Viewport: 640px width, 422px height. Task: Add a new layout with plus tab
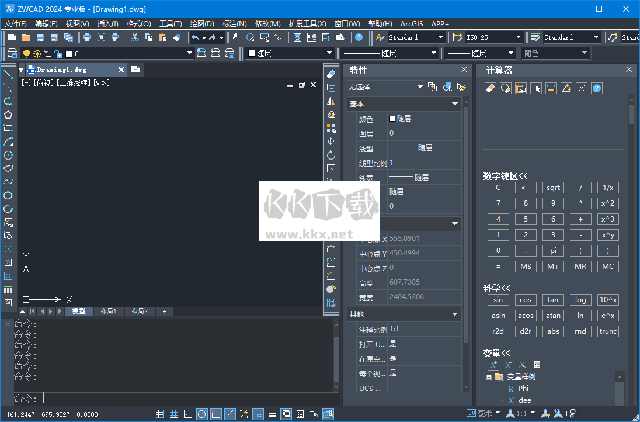click(x=164, y=311)
